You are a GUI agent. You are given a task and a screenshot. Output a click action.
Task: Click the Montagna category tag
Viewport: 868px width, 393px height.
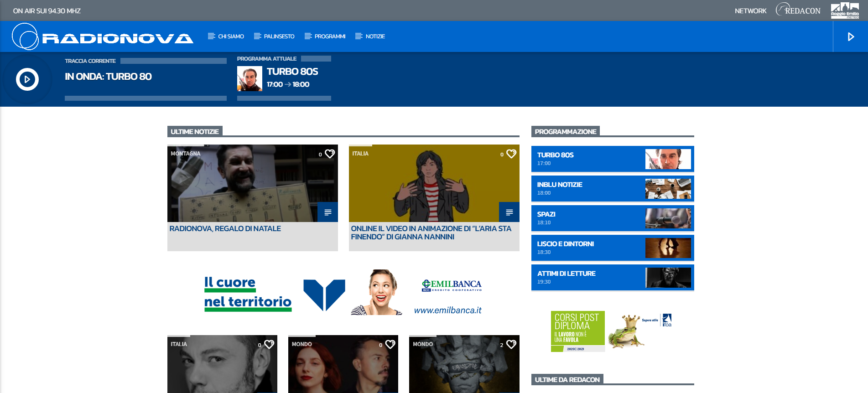point(186,154)
